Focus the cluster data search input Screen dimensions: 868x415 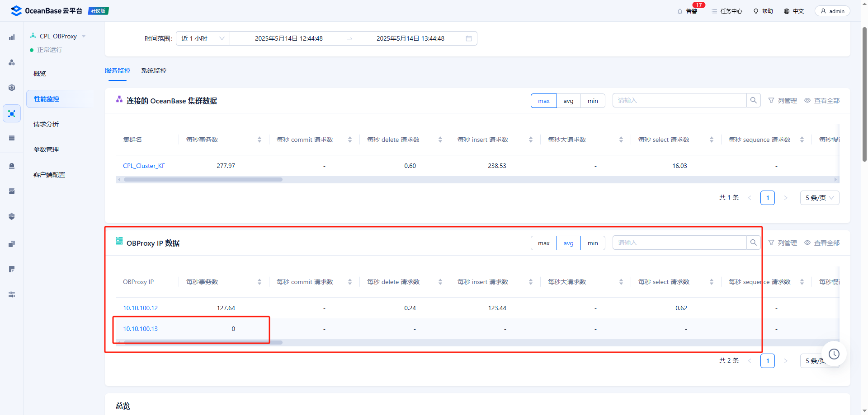tap(679, 100)
